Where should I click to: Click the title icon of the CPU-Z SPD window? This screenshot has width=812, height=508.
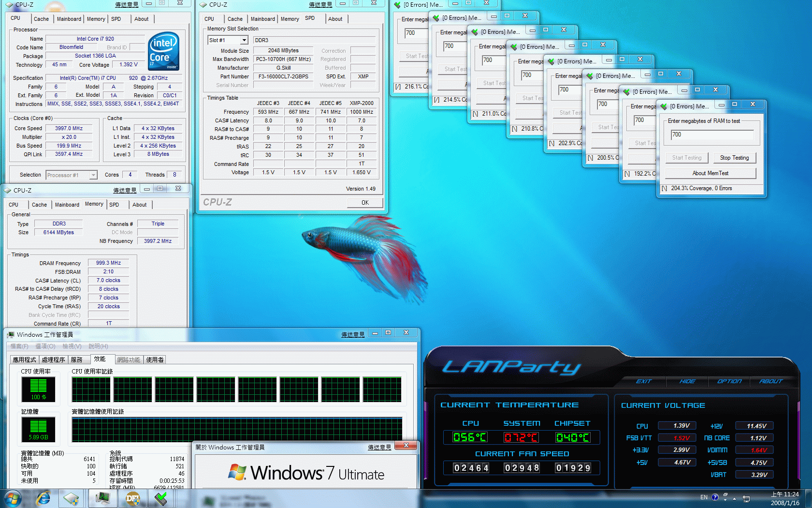(203, 4)
